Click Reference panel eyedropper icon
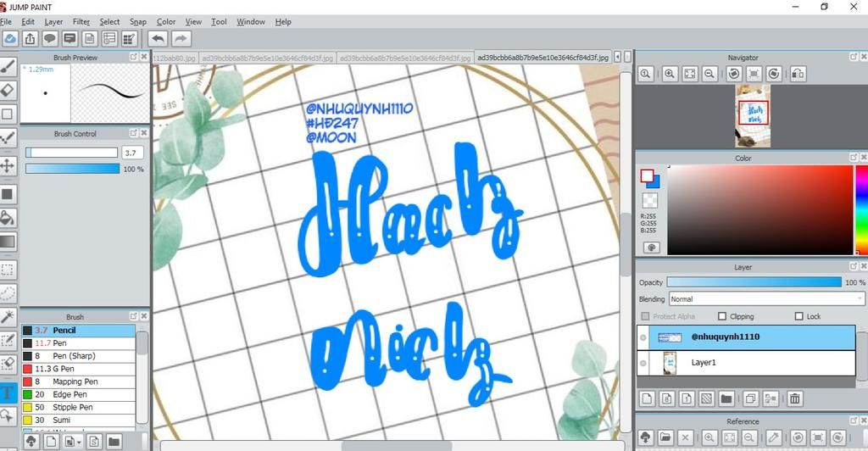The width and height of the screenshot is (868, 451). click(774, 437)
